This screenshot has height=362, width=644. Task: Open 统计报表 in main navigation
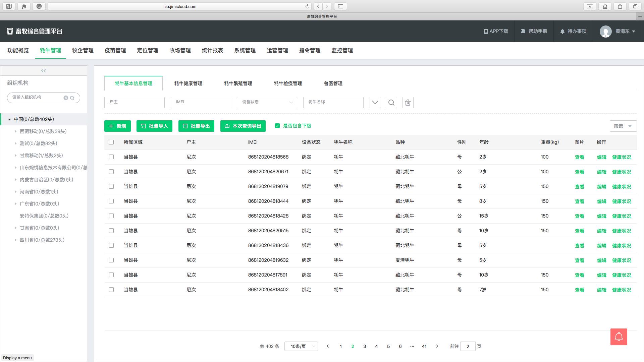[x=212, y=50]
